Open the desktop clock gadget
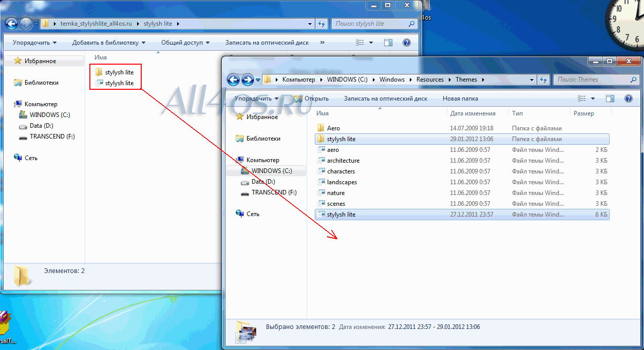This screenshot has height=350, width=644. point(625,24)
